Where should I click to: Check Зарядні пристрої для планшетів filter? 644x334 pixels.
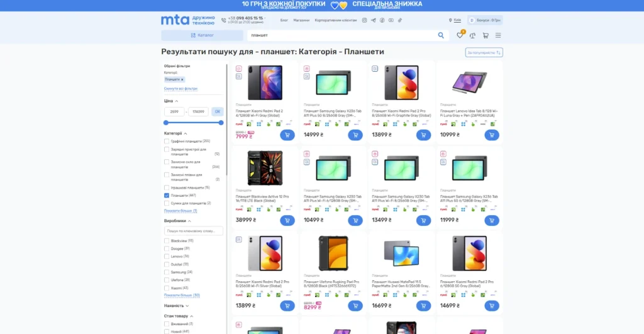pos(166,149)
